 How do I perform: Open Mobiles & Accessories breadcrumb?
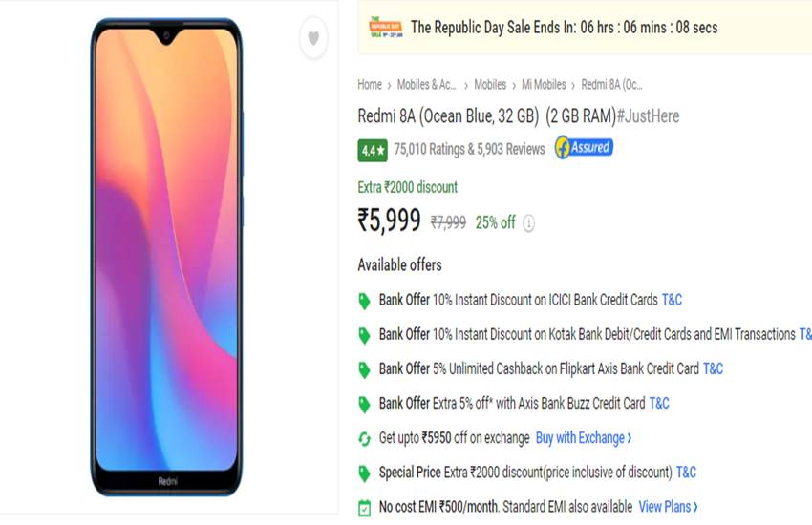427,85
